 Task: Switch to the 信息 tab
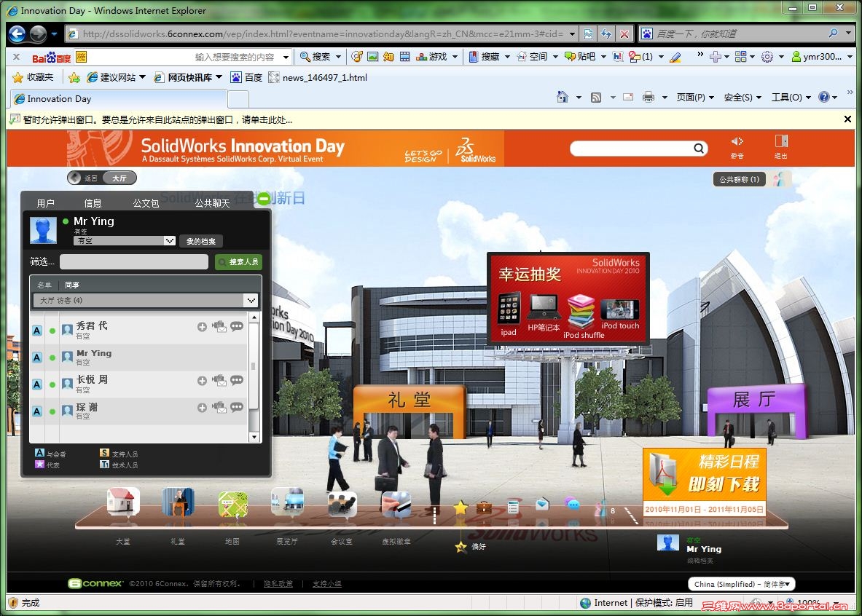point(93,203)
